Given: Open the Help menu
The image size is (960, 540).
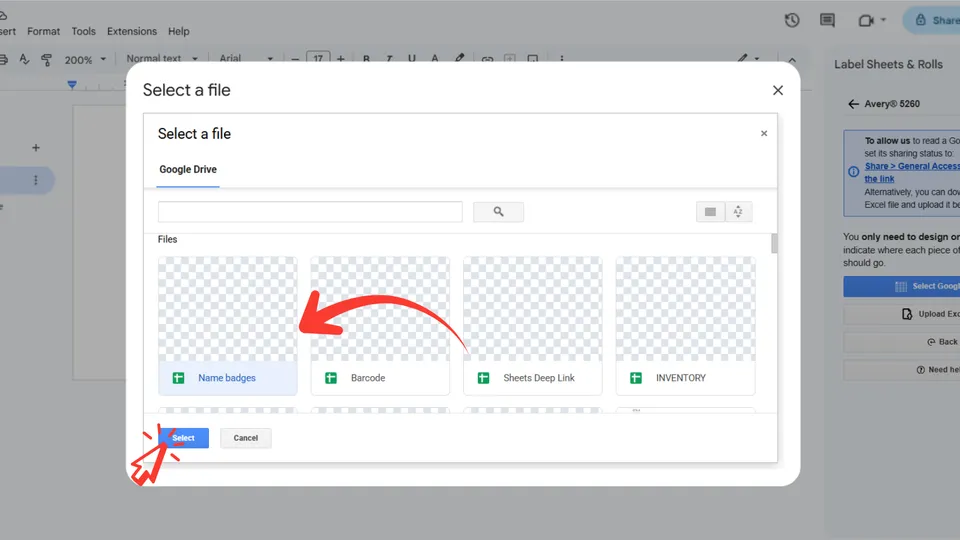Looking at the screenshot, I should tap(179, 31).
